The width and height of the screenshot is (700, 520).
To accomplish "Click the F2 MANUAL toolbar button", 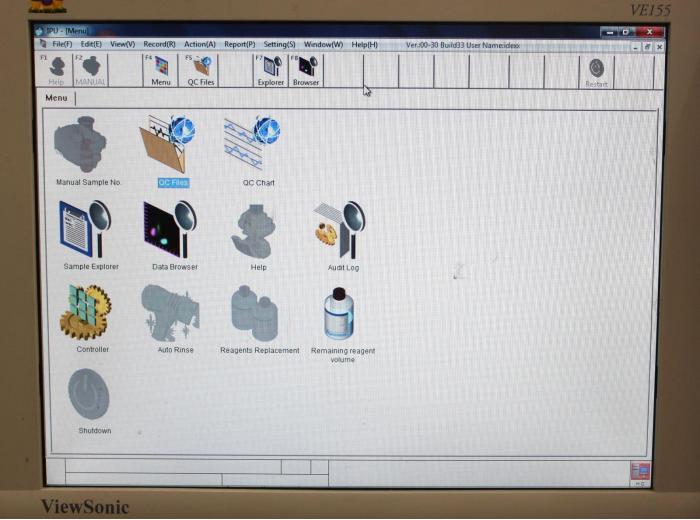I will pos(90,70).
